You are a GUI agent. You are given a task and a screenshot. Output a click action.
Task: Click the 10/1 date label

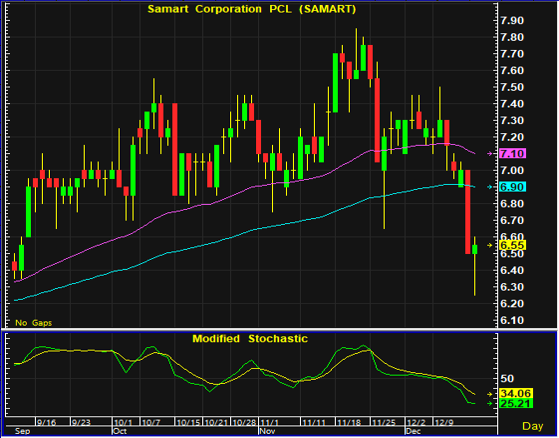pyautogui.click(x=123, y=423)
